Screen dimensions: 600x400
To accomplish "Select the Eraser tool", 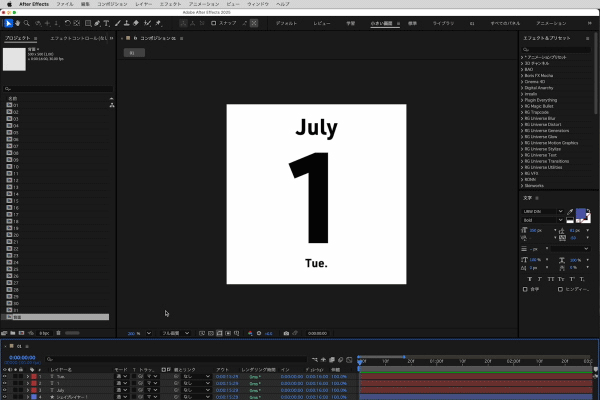I will tap(136, 23).
